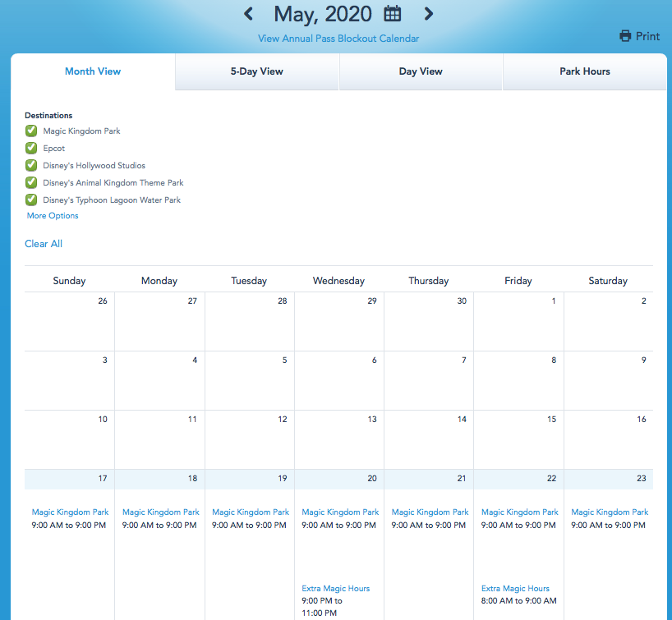Click the Wednesday column header
672x620 pixels.
(x=338, y=281)
